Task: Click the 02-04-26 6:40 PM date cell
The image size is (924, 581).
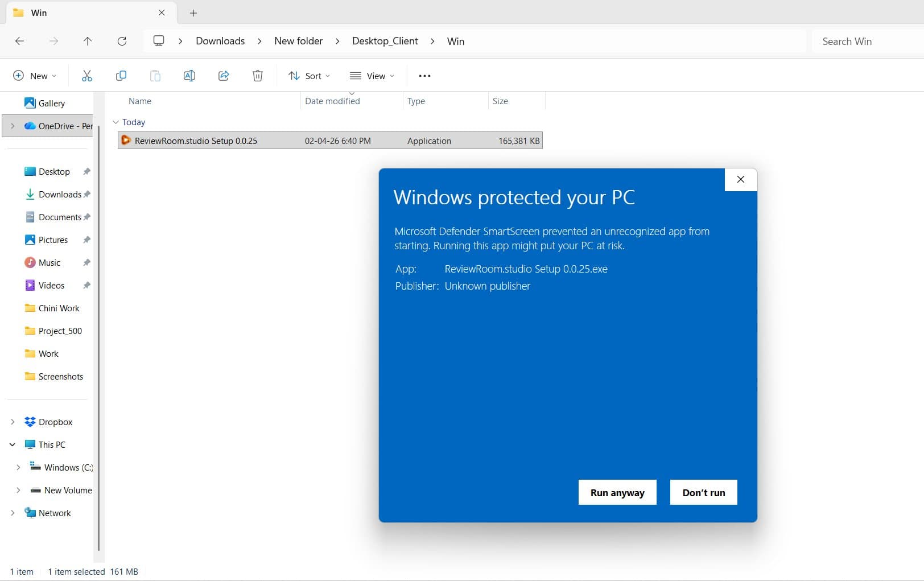Action: point(337,141)
